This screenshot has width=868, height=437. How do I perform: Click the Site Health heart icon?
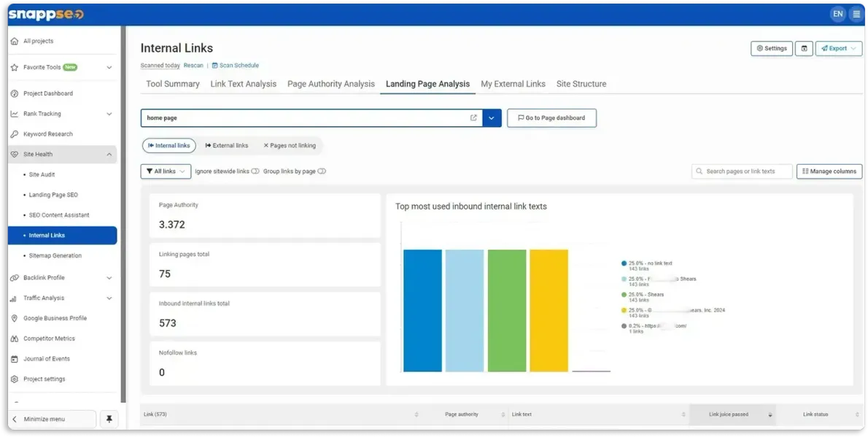tap(15, 155)
